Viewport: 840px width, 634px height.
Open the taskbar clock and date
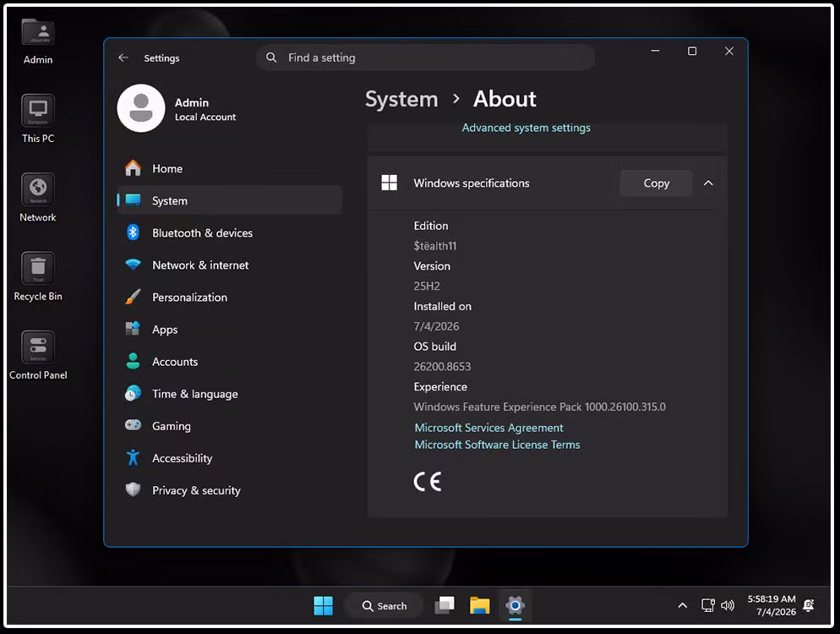(x=772, y=605)
